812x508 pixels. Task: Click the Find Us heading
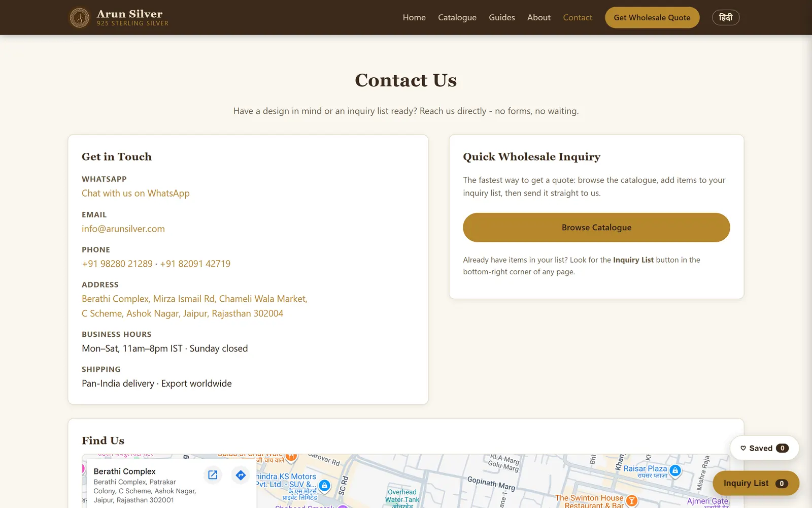click(x=103, y=440)
